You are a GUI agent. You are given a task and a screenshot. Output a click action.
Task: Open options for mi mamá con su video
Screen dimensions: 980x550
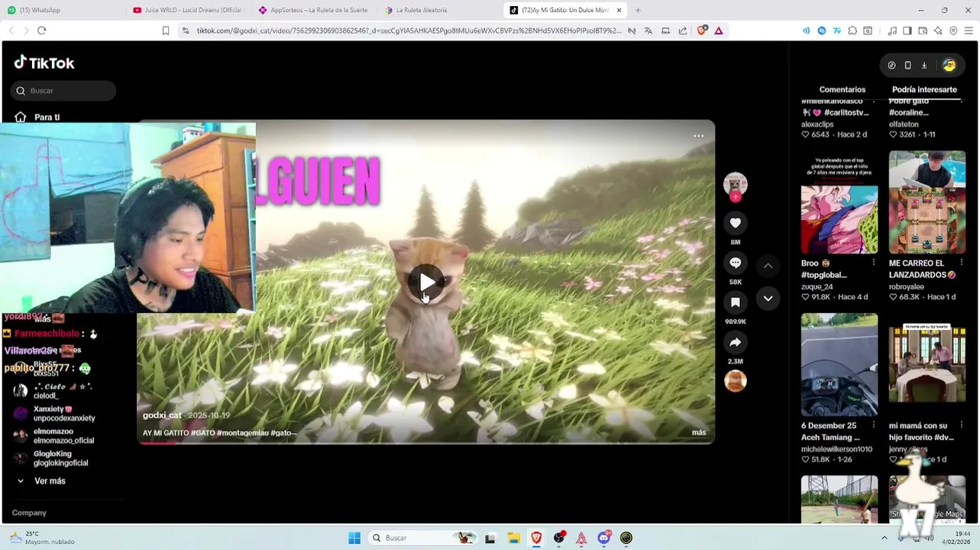tap(961, 425)
